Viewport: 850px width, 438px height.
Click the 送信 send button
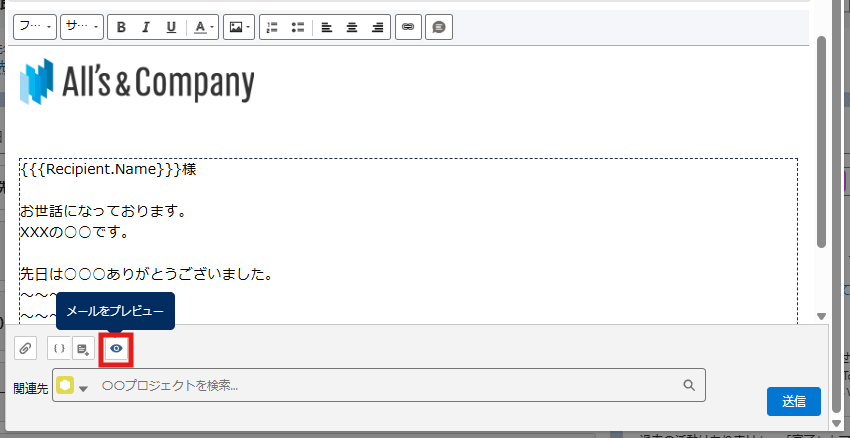pyautogui.click(x=793, y=400)
